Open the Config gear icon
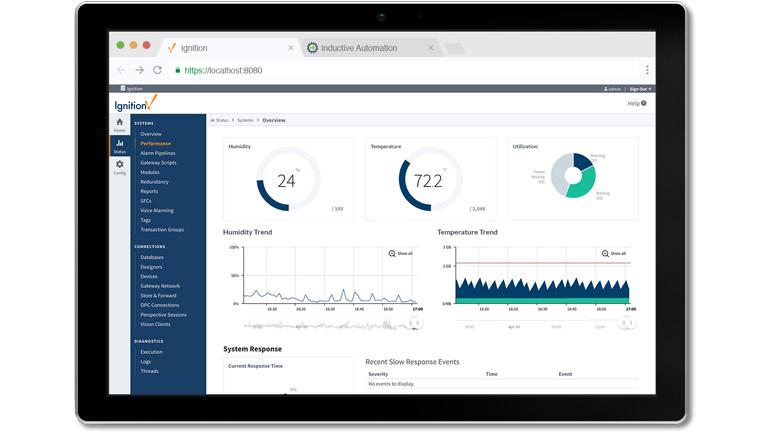The image size is (770, 432). (x=119, y=166)
